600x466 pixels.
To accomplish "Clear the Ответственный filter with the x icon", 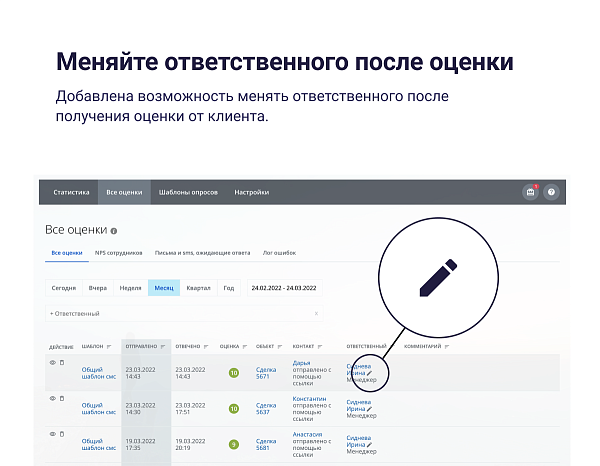I will tap(316, 313).
